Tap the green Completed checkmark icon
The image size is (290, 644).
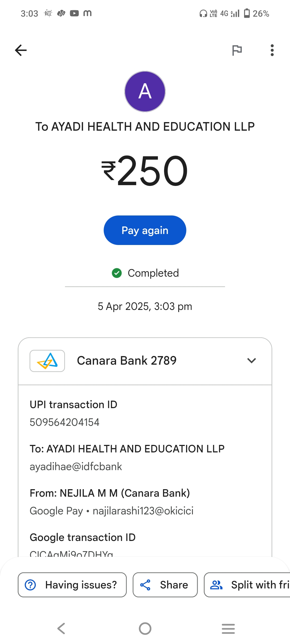click(x=117, y=273)
